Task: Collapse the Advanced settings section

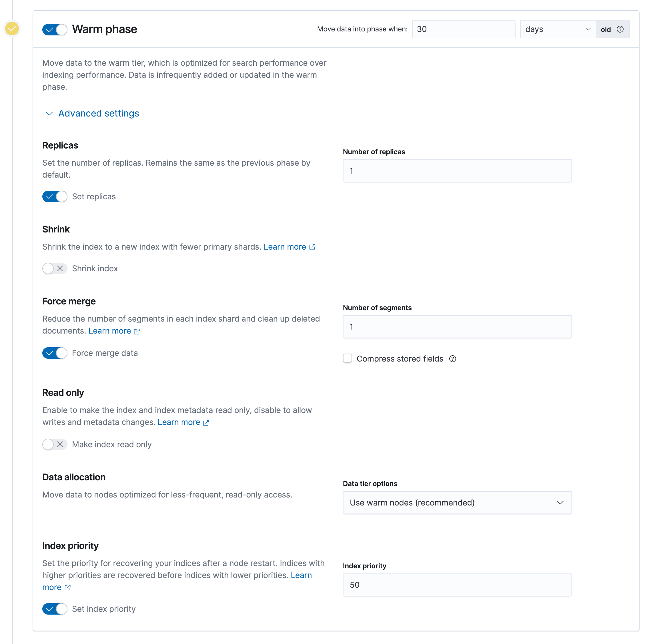Action: point(98,113)
